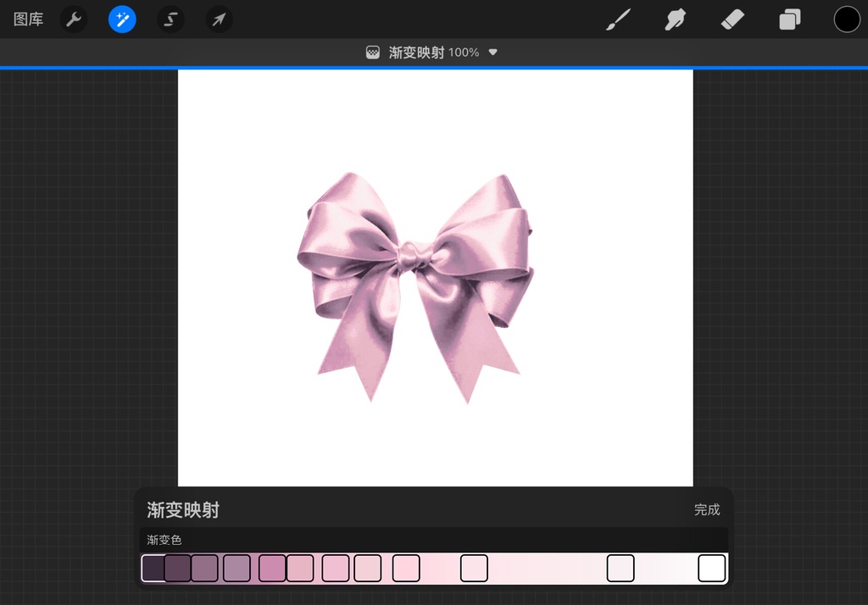This screenshot has height=605, width=868.
Task: Return to the 图库 gallery
Action: coord(27,19)
